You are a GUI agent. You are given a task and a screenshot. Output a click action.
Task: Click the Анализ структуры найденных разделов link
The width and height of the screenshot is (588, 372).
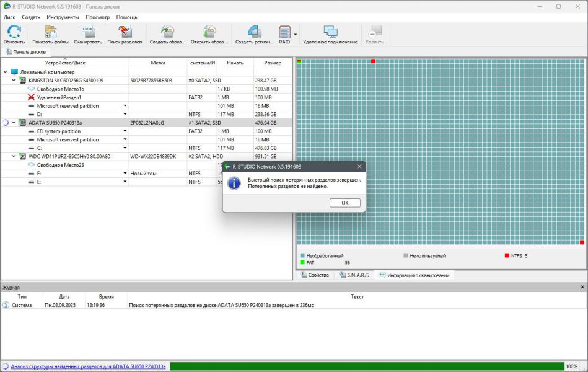[x=88, y=366]
